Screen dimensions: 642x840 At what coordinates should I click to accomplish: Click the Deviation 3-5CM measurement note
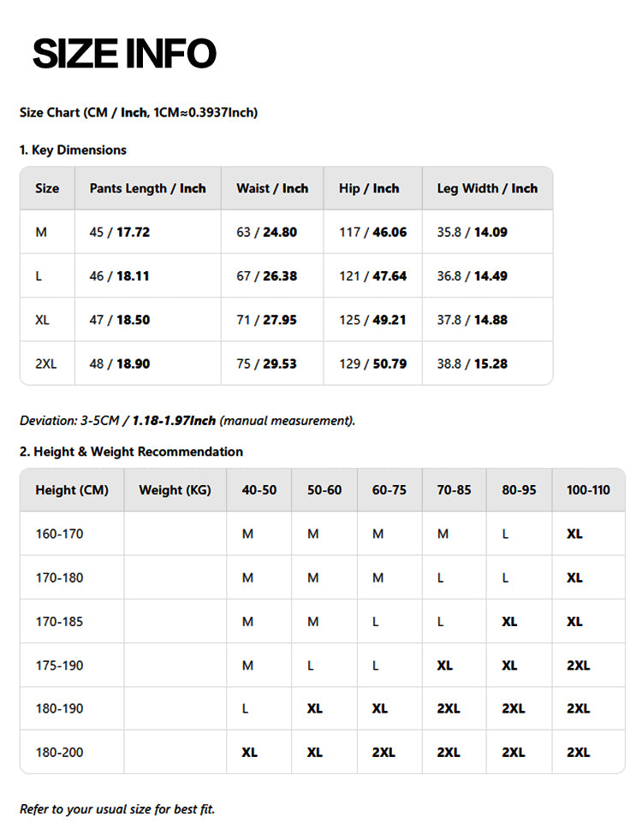pos(187,420)
